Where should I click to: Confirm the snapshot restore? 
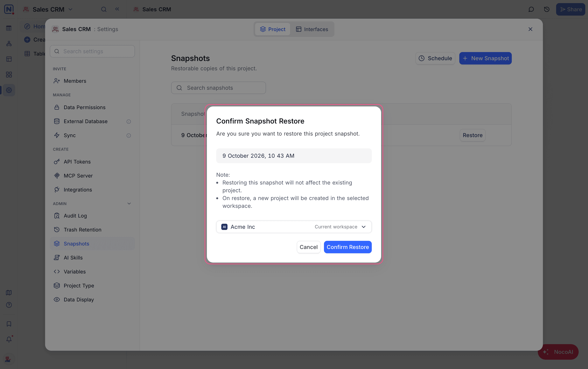tap(347, 247)
